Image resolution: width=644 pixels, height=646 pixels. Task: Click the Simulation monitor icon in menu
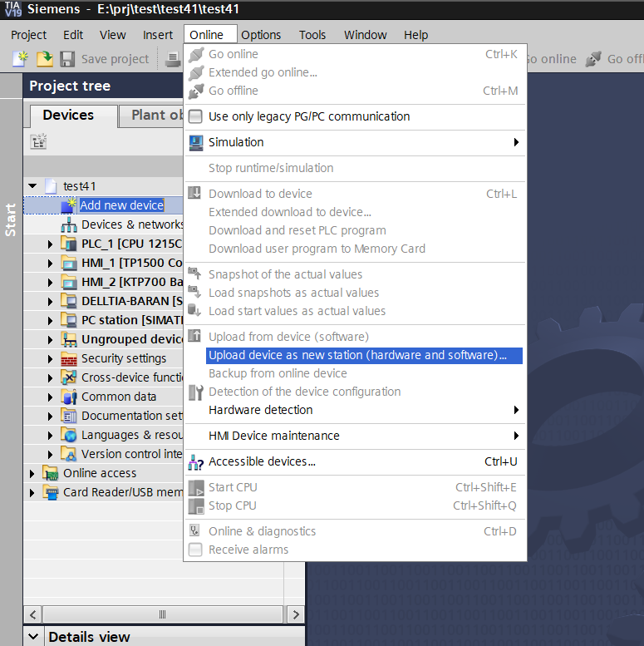click(195, 142)
